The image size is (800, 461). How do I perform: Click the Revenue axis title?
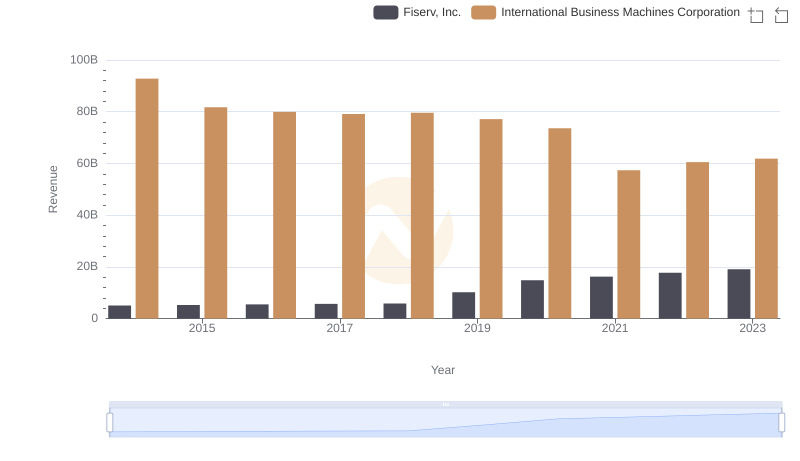53,189
